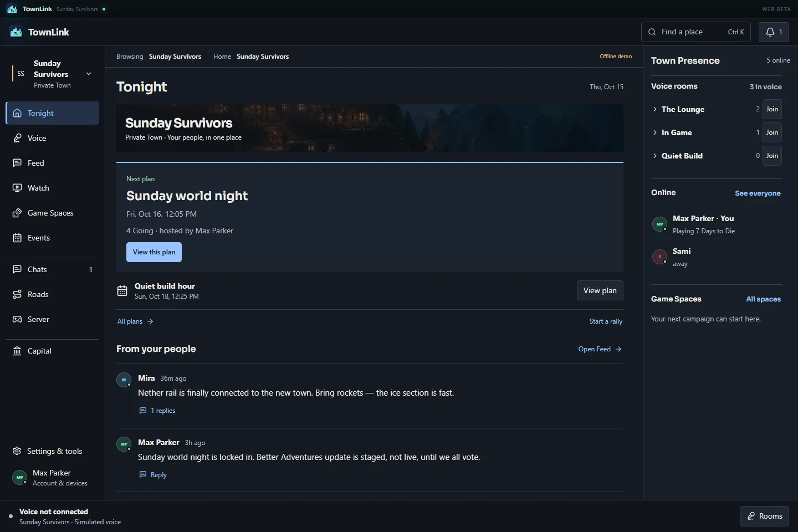Join the In Game voice room

[x=772, y=132]
